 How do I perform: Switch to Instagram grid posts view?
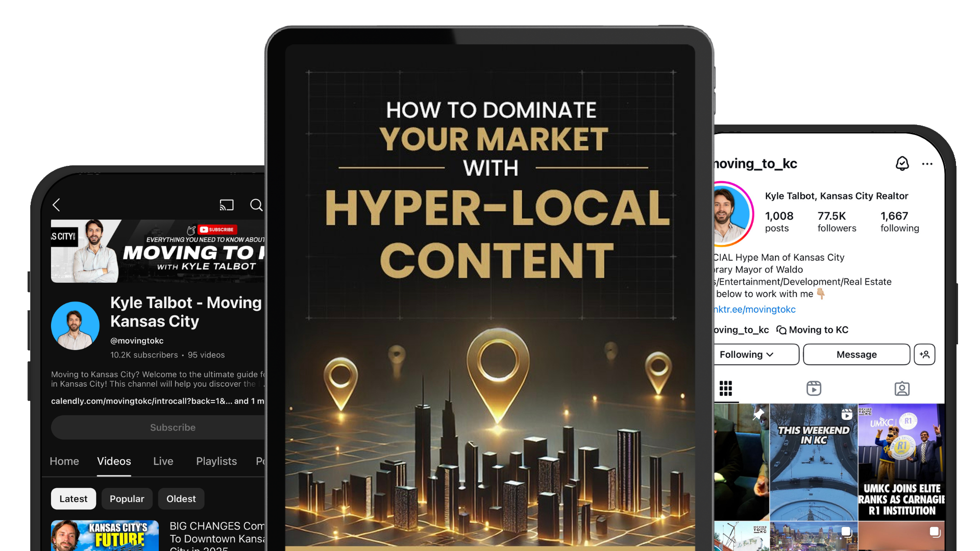[726, 389]
